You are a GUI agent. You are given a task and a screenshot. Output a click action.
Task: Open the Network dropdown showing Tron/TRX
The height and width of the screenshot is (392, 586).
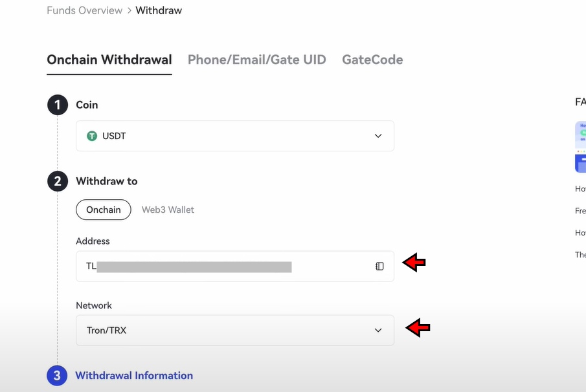click(x=235, y=330)
